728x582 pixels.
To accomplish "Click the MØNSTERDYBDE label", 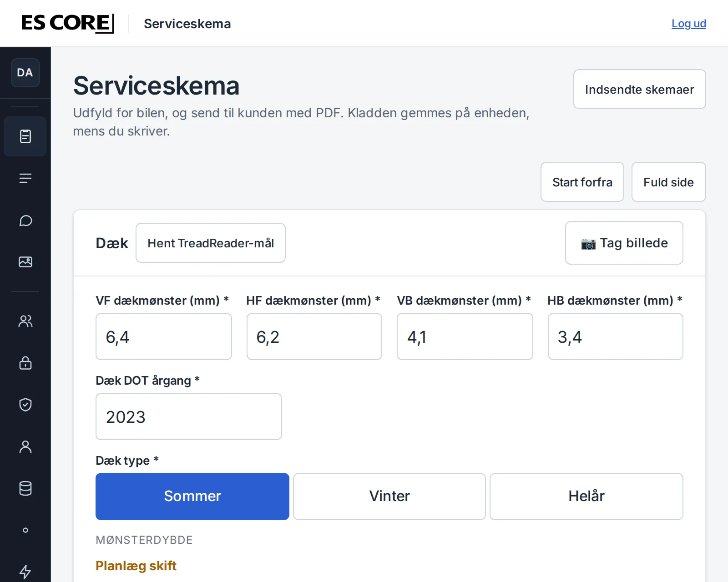I will (144, 540).
